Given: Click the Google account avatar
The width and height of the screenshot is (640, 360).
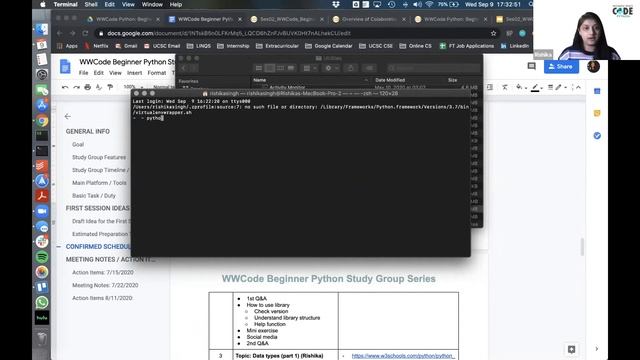Looking at the screenshot, I should click(x=593, y=66).
